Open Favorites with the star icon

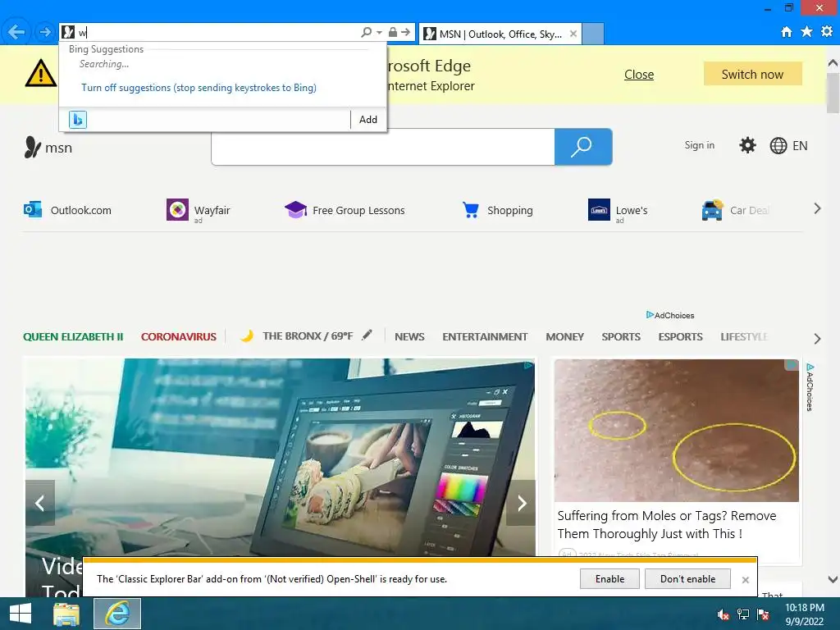click(806, 32)
